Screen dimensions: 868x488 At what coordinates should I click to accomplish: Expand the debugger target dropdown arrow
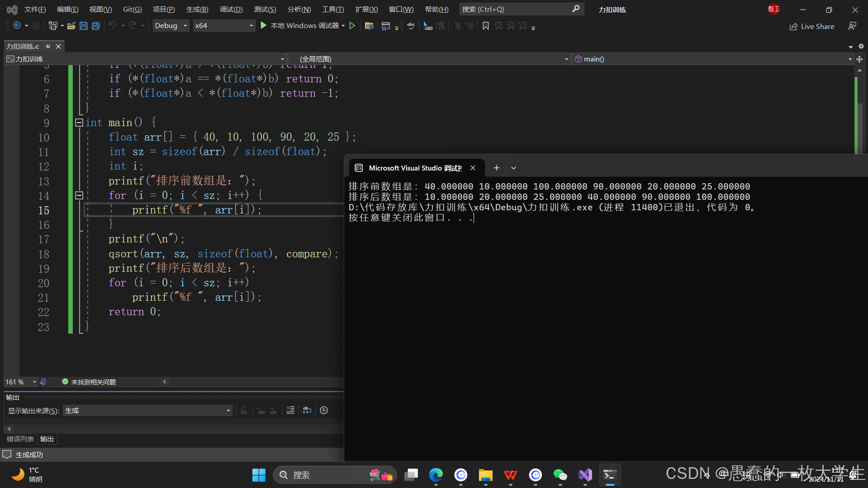click(343, 26)
